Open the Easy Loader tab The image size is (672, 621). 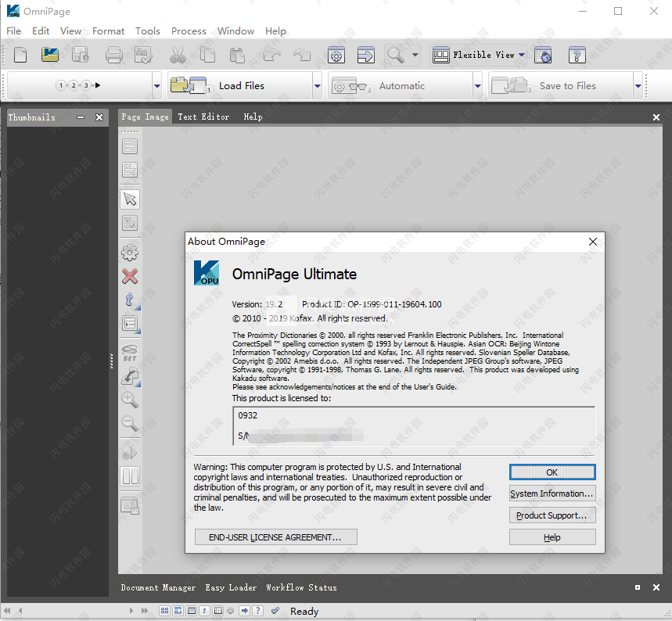[231, 587]
